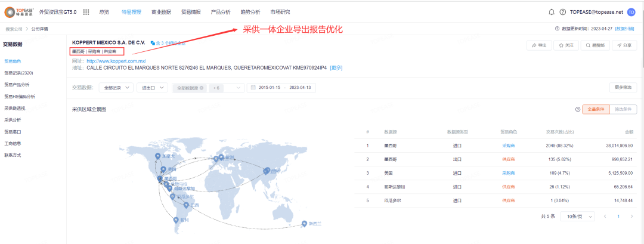The width and height of the screenshot is (644, 244).
Task: Click the 更多 address link
Action: coord(336,68)
